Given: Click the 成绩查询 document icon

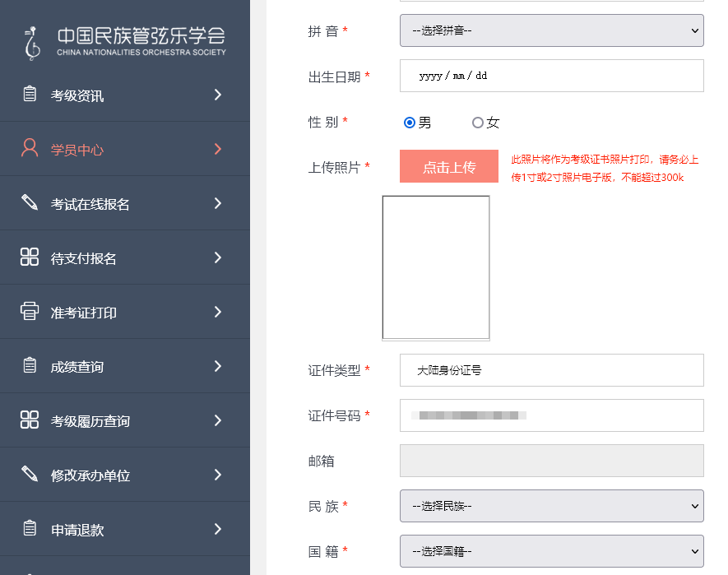Looking at the screenshot, I should (x=30, y=365).
